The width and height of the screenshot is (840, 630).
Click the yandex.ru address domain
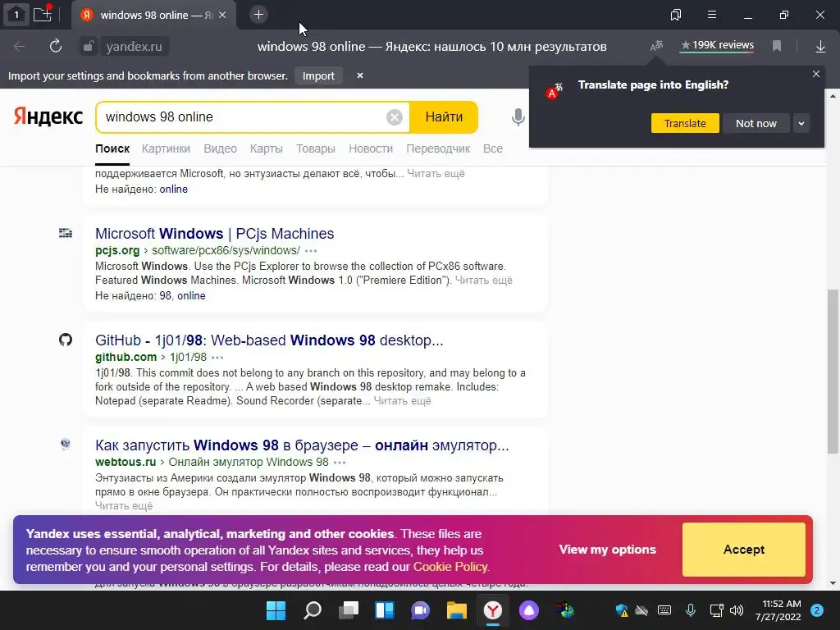(x=134, y=47)
